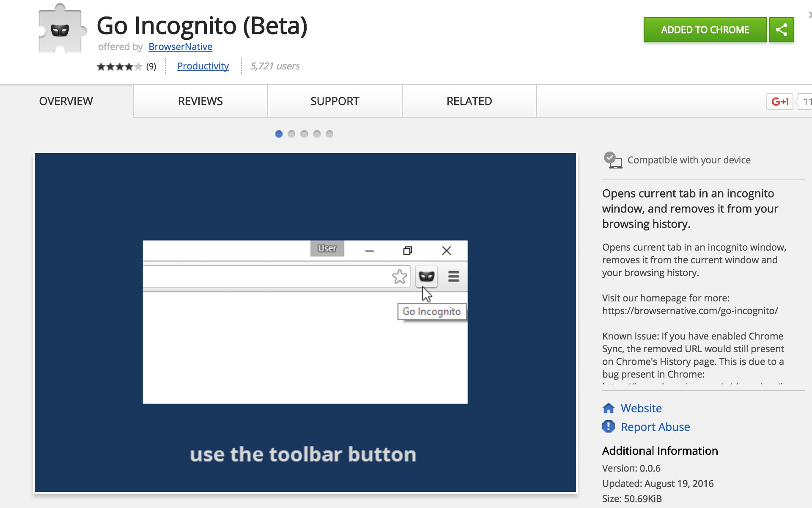Select the first carousel dot
The image size is (812, 508).
tap(279, 134)
